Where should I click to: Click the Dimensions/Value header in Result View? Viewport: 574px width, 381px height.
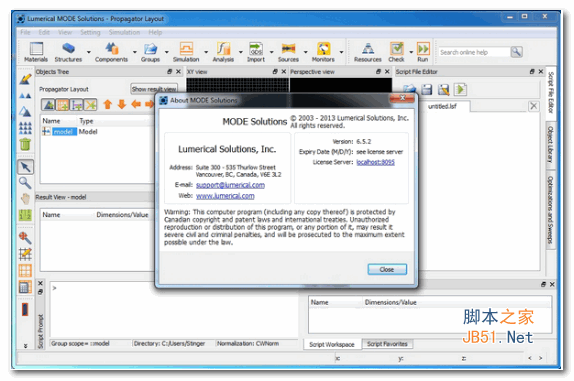click(x=122, y=215)
